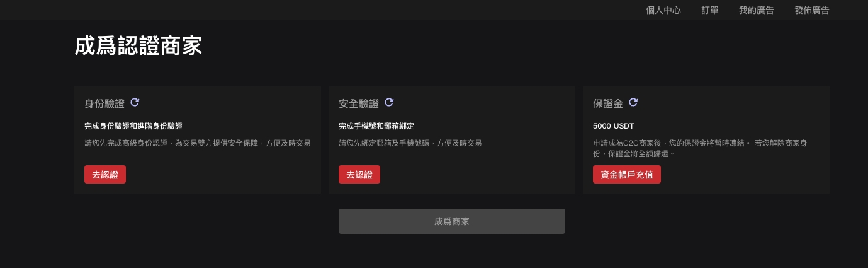Image resolution: width=868 pixels, height=268 pixels.
Task: Click the deposit freeze description paragraph
Action: 700,148
